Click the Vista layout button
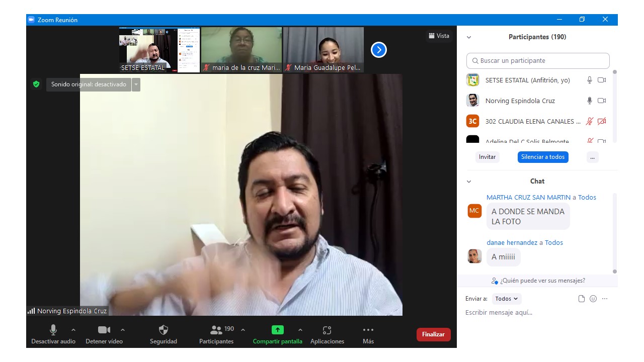This screenshot has height=362, width=644. pos(439,36)
